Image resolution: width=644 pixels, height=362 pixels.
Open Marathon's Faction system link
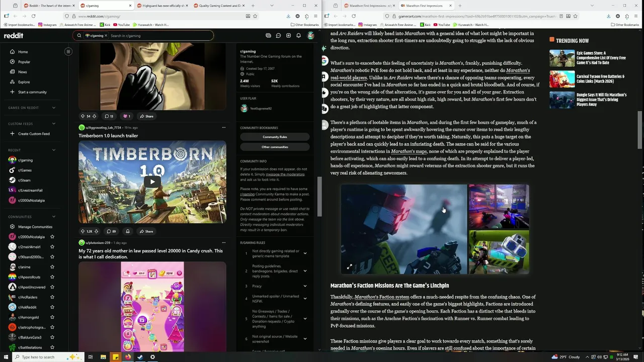382,297
